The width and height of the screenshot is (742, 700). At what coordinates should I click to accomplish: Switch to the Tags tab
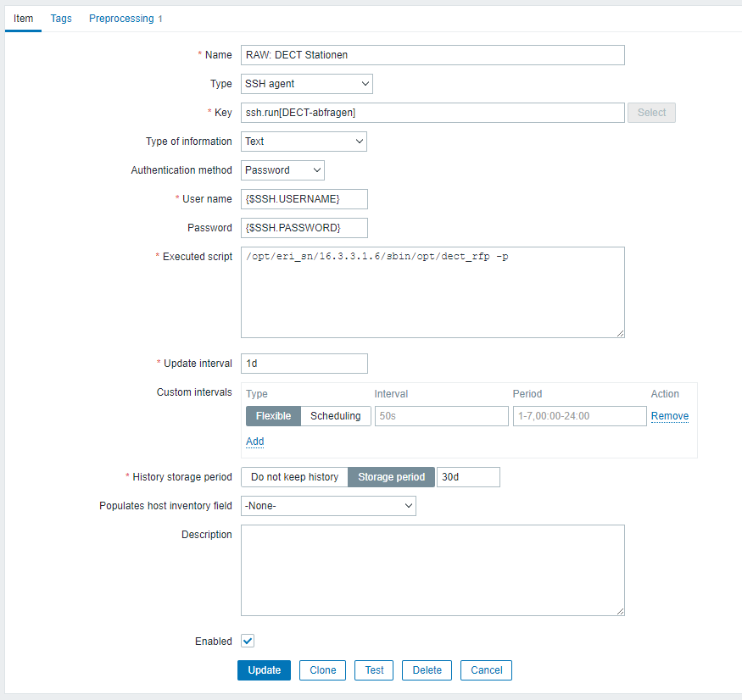click(x=61, y=19)
